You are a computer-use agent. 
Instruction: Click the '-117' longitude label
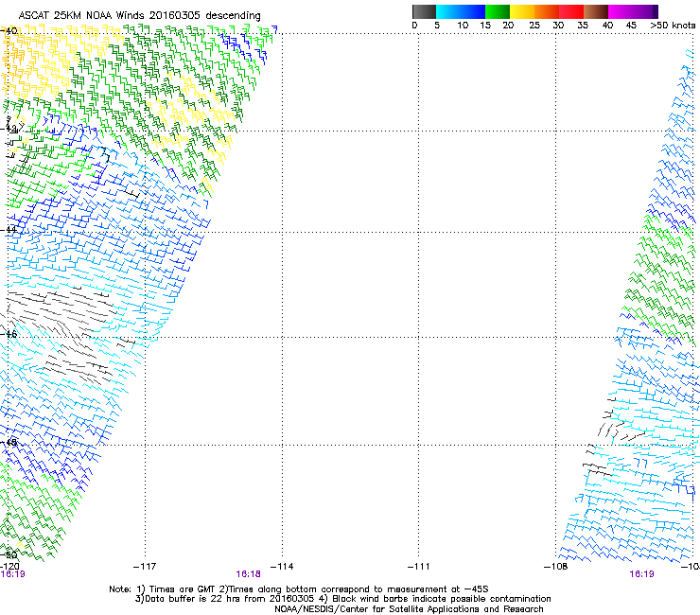(x=145, y=567)
